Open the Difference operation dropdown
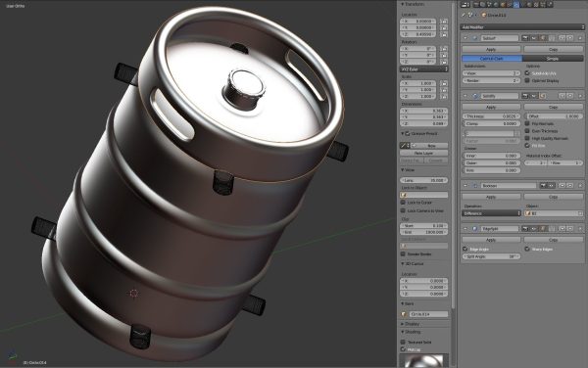Screen dimensions: 588x368 tap(491, 213)
